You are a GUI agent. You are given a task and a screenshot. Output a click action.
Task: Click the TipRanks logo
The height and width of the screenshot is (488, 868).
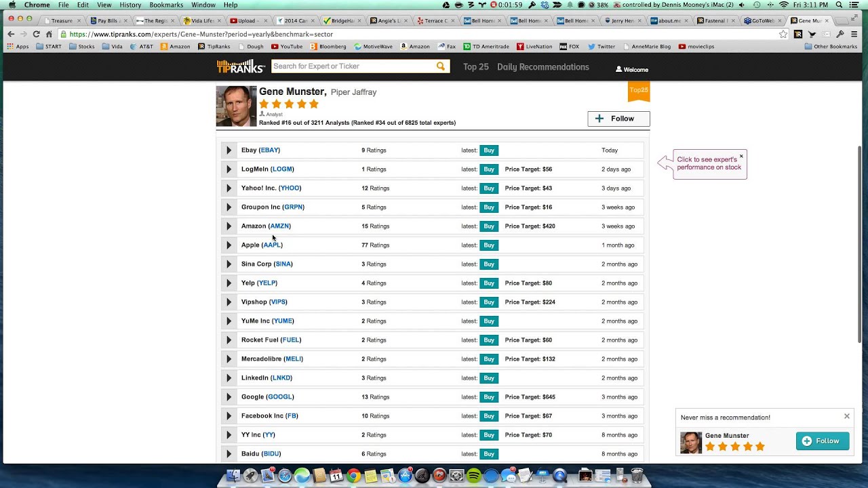tap(241, 66)
